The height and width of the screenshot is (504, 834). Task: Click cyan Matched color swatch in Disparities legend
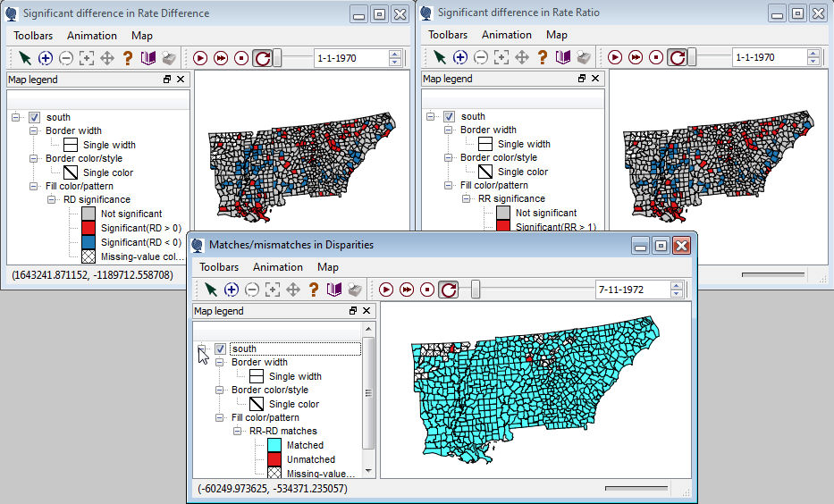click(x=274, y=445)
